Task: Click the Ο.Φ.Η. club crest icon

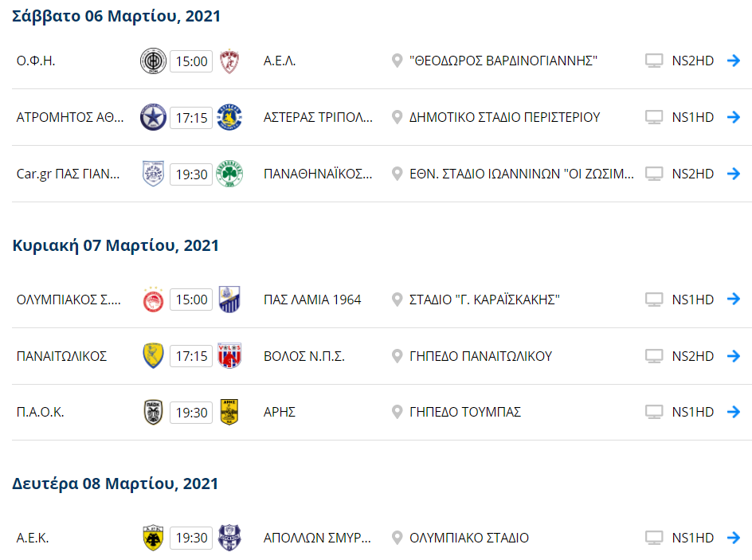Action: 153,61
